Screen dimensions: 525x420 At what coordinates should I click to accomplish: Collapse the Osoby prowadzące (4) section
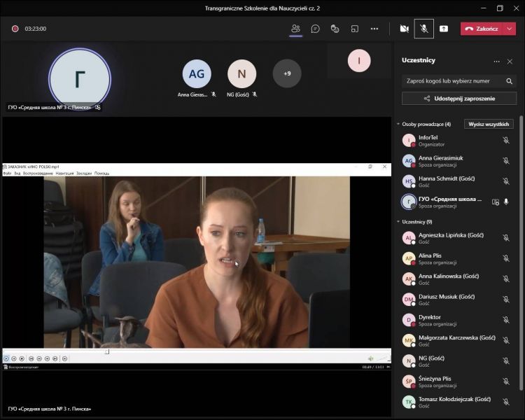point(398,124)
